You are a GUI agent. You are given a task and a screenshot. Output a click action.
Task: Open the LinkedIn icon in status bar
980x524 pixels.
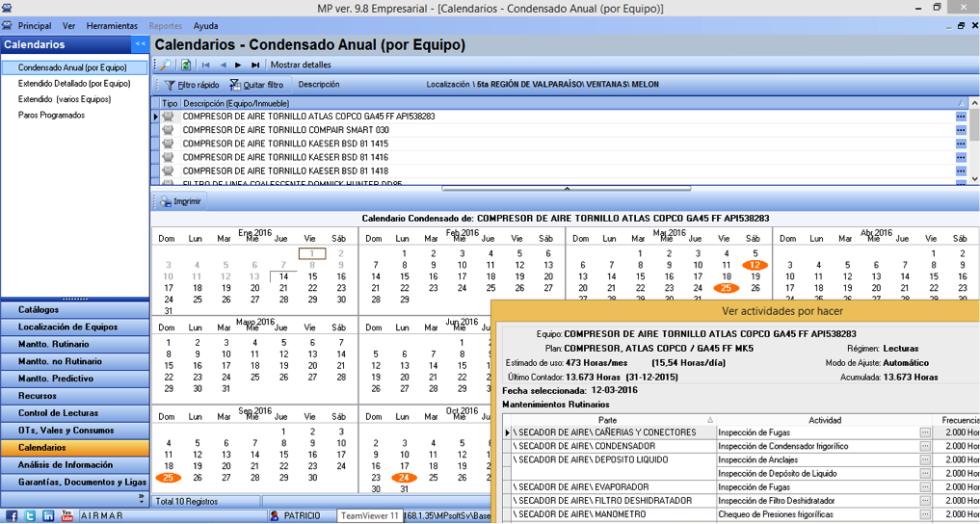pos(49,516)
